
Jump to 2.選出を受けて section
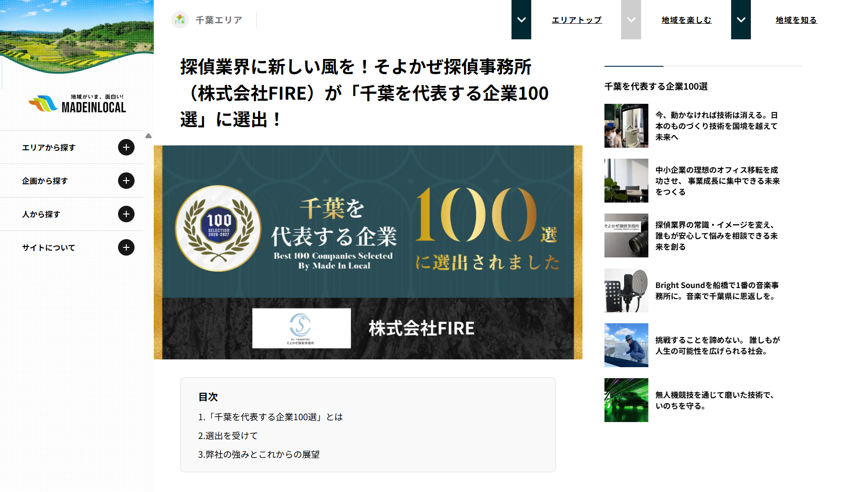point(228,436)
